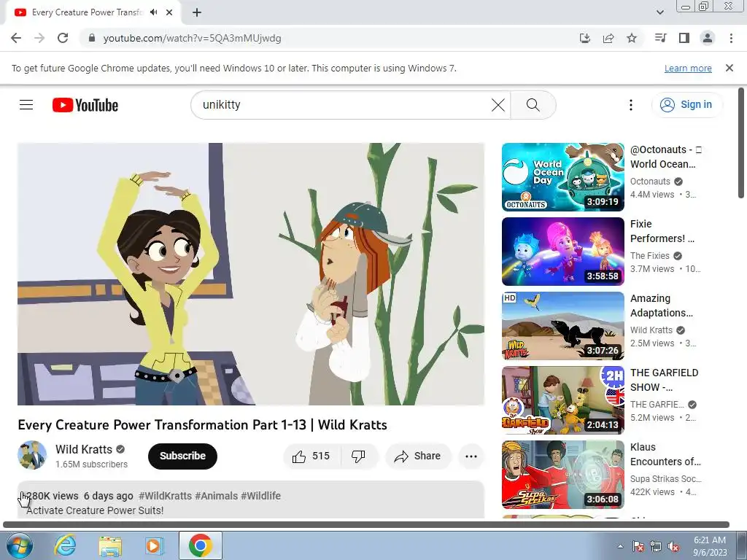Open the Windows Start menu
Image resolution: width=747 pixels, height=560 pixels.
19,545
